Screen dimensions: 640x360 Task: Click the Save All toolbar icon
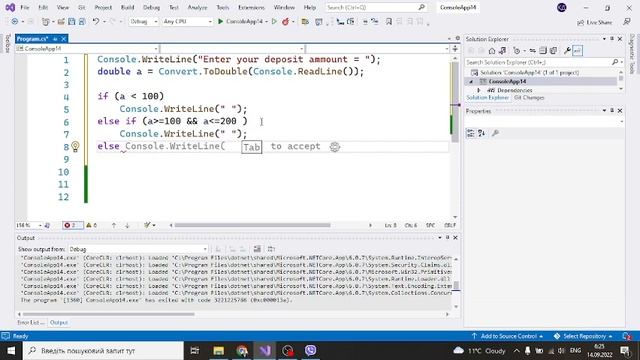coord(82,22)
